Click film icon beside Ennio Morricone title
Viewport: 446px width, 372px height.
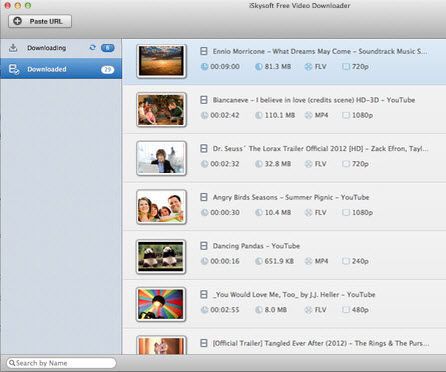point(204,51)
